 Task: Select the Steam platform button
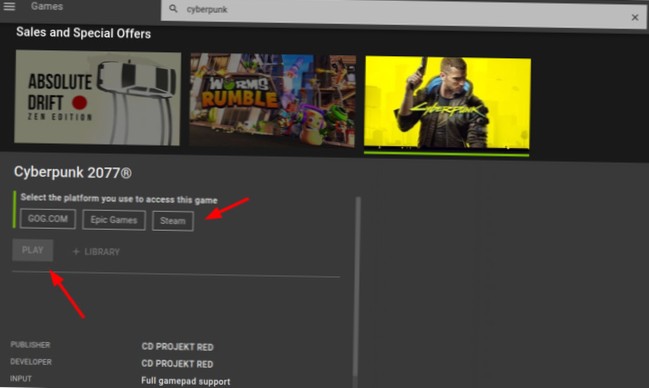[173, 221]
